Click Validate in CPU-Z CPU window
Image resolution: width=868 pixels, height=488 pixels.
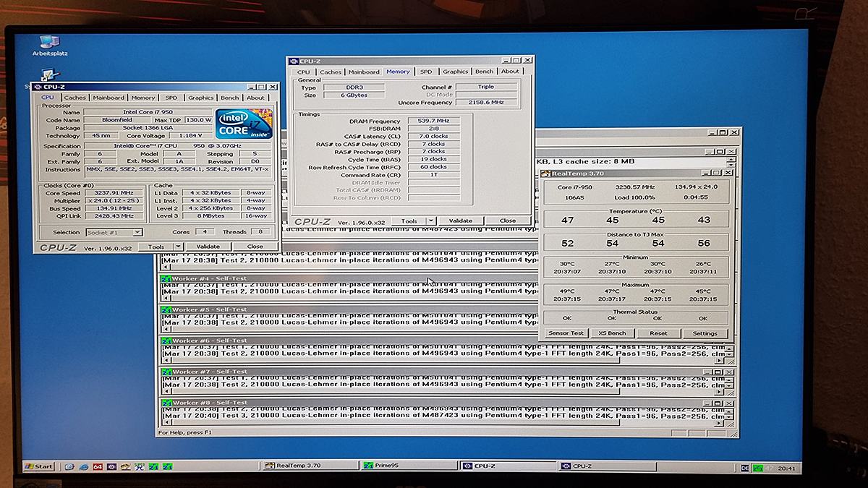pyautogui.click(x=208, y=246)
